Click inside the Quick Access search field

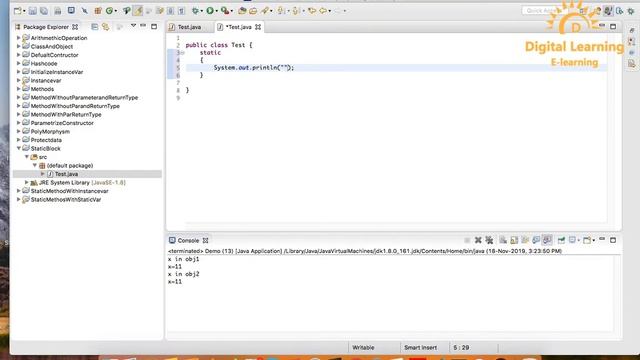545,11
